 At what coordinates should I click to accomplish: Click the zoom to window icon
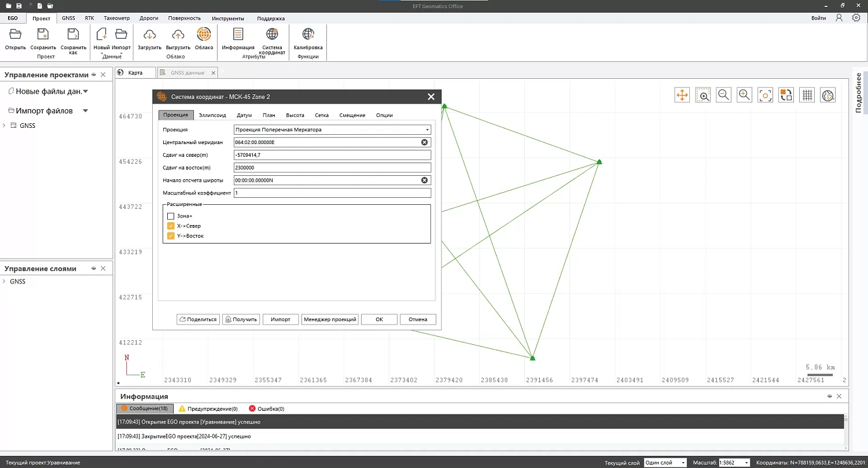[703, 95]
